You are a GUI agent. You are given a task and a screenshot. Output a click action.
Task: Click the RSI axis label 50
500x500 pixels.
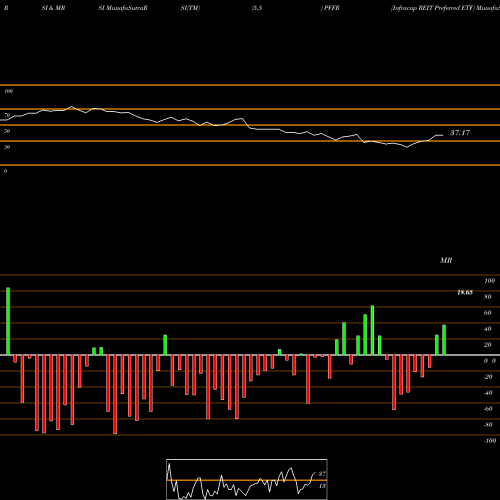(7, 131)
